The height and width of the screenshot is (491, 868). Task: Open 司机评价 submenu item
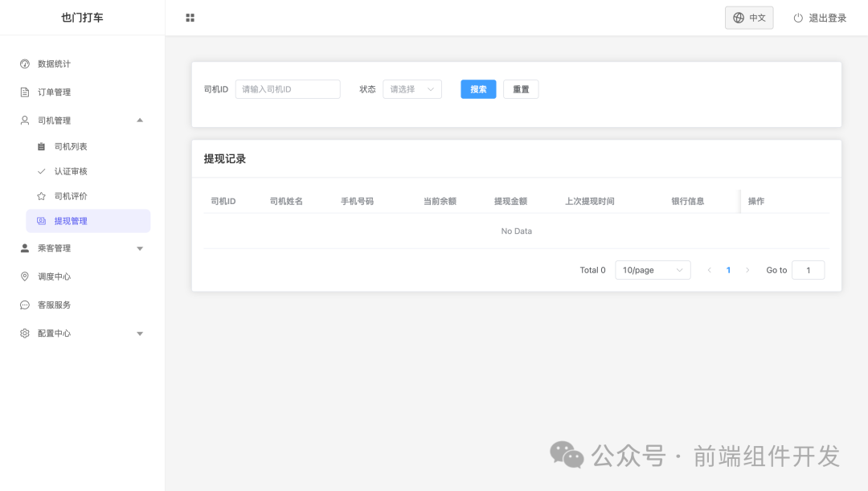[x=88, y=196]
